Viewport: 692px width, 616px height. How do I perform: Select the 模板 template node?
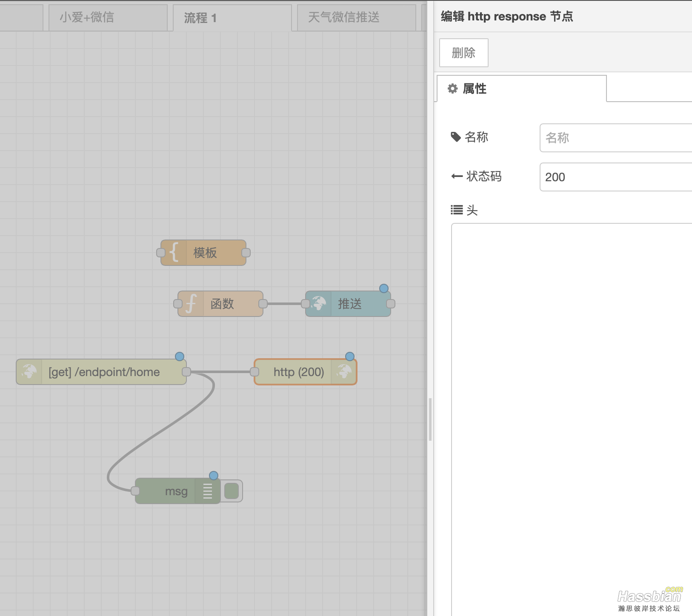[203, 253]
